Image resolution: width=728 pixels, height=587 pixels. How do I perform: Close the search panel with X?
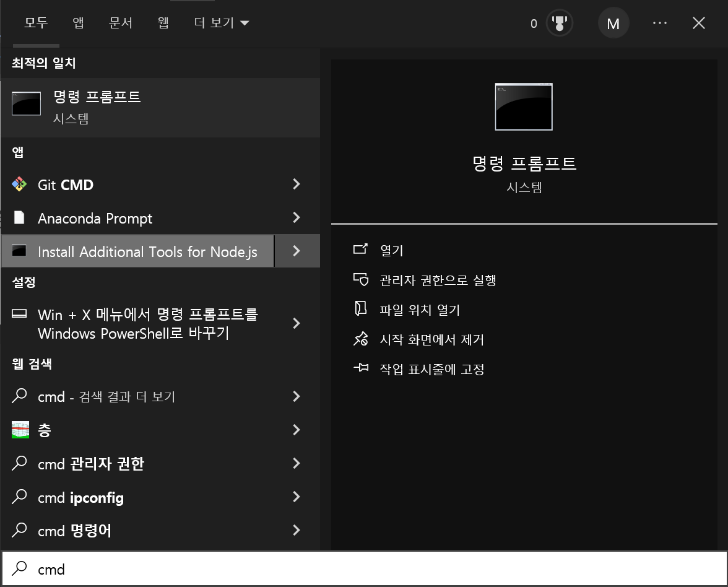[699, 23]
